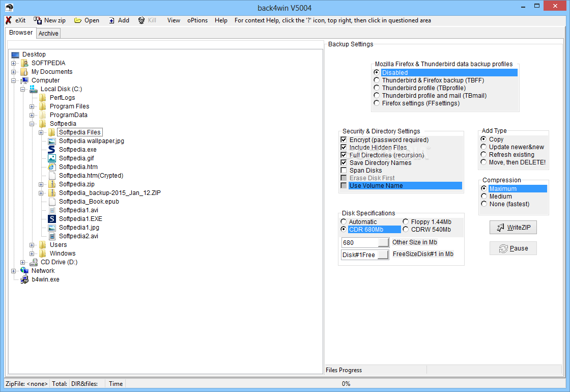Open the Help menu
This screenshot has width=570, height=392.
tap(221, 20)
